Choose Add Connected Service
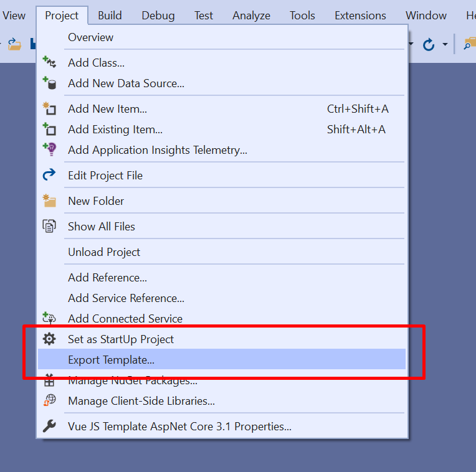The height and width of the screenshot is (472, 476). 222,319
